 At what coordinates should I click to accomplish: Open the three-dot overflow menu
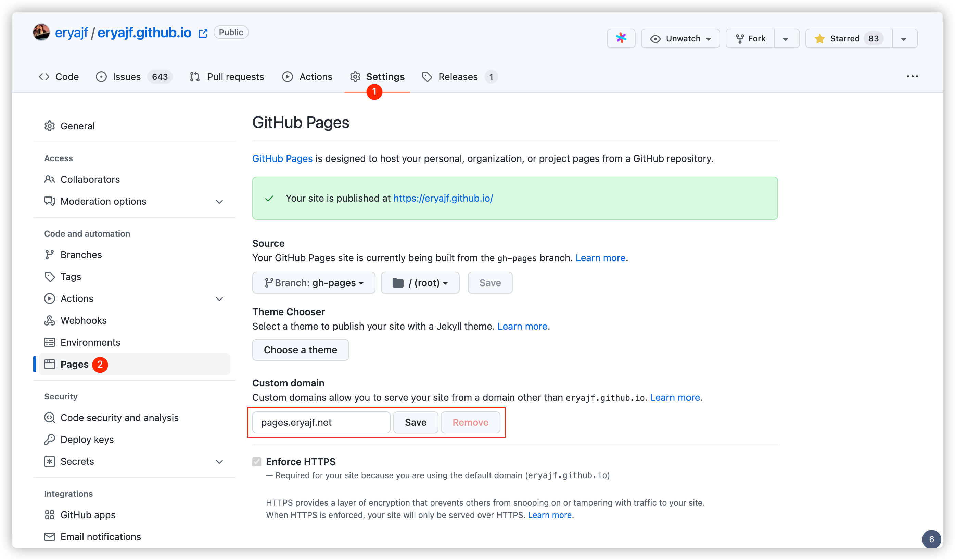point(912,77)
